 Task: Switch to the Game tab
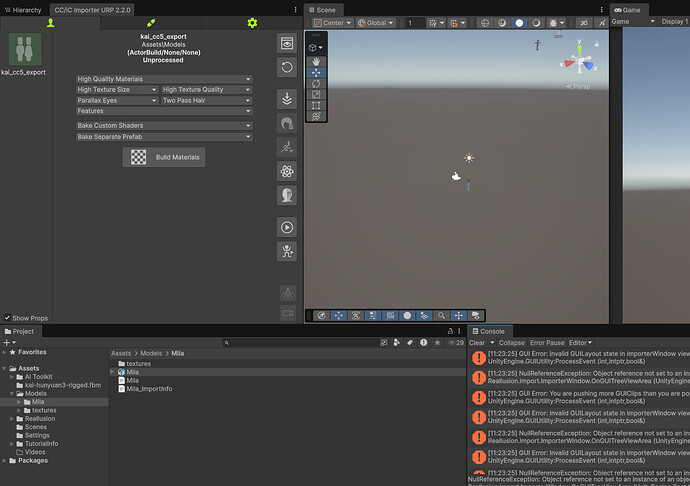(x=628, y=10)
